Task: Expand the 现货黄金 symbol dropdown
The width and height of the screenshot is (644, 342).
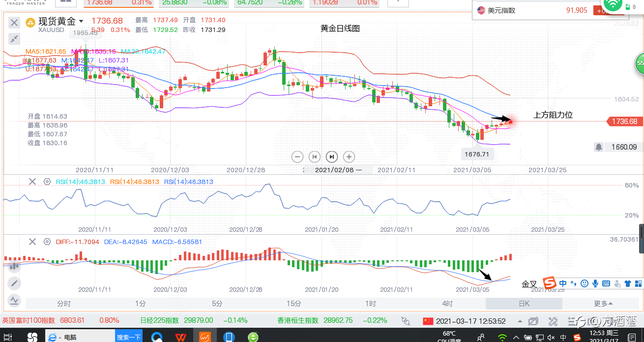Action: [81, 21]
